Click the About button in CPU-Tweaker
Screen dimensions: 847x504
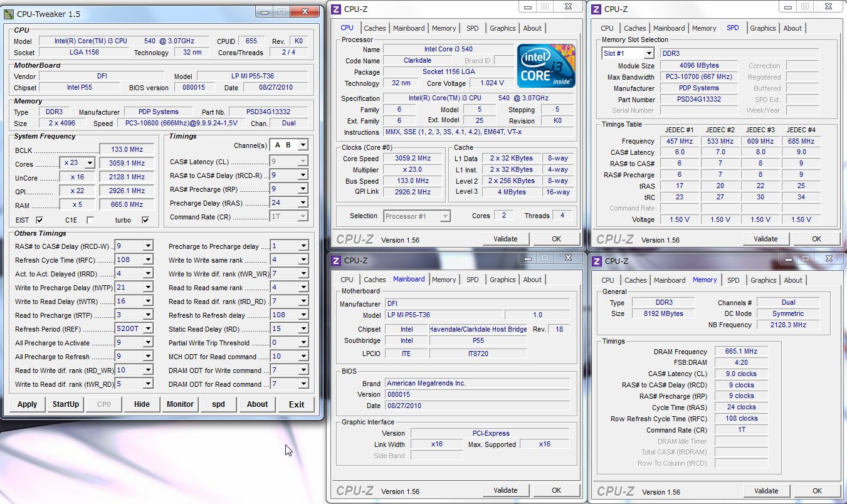click(x=257, y=404)
